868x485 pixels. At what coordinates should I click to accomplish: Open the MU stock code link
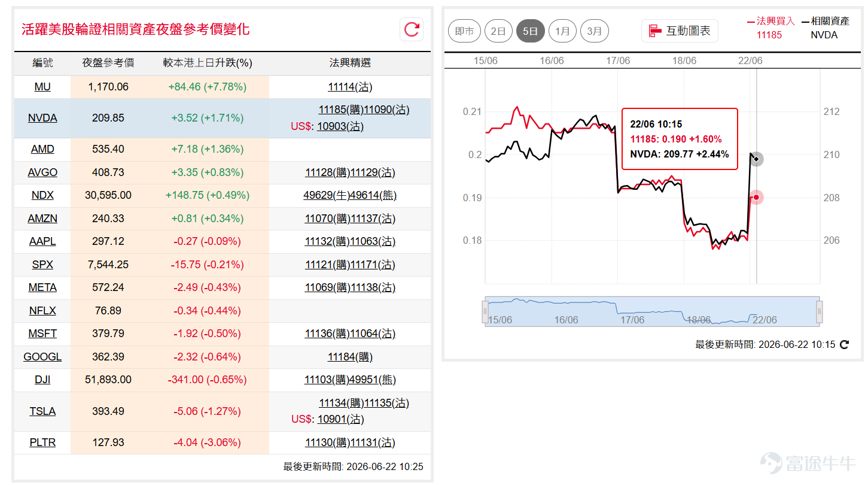[x=42, y=87]
